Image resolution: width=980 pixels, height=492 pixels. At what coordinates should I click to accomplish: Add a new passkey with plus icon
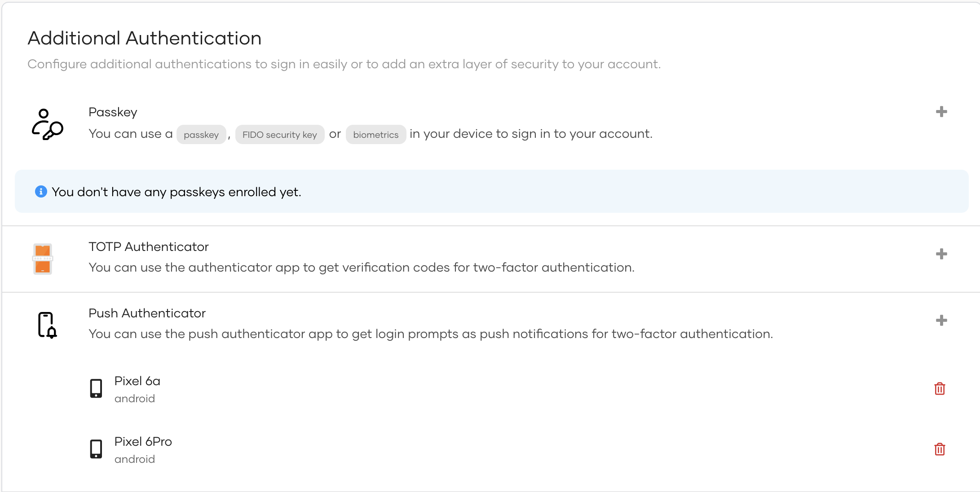click(941, 112)
